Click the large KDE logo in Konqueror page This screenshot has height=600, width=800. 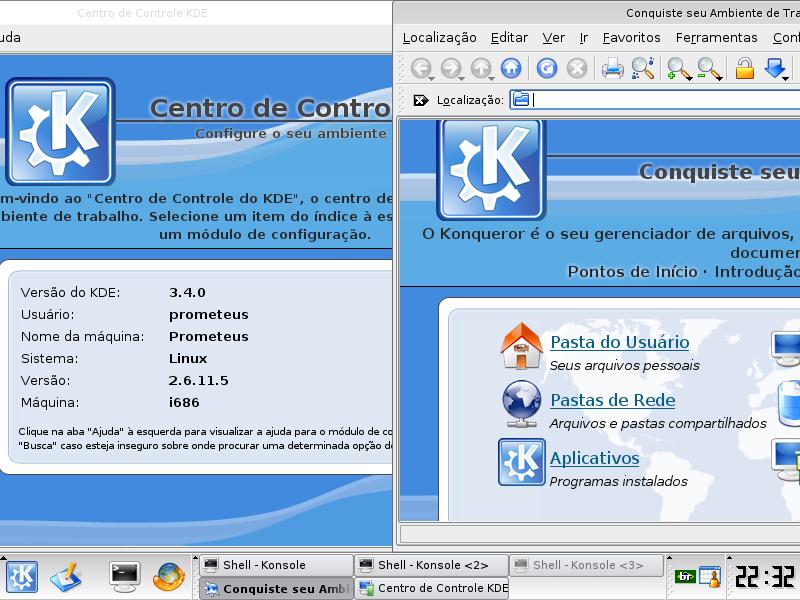click(491, 170)
